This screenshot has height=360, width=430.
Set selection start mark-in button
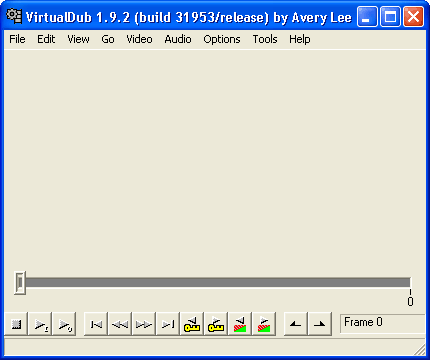coord(296,324)
